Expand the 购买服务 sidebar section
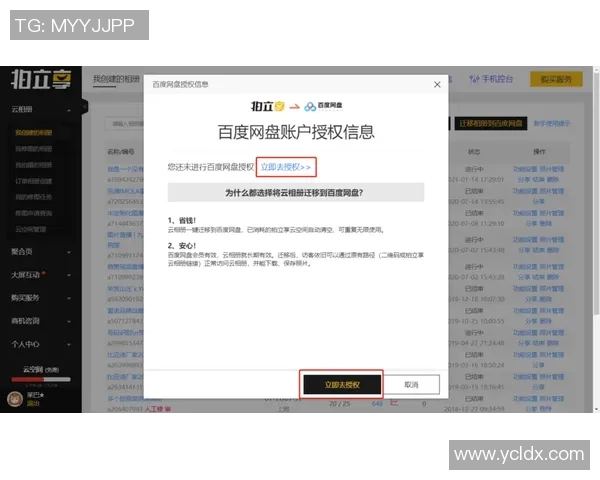The width and height of the screenshot is (600, 480). click(41, 298)
